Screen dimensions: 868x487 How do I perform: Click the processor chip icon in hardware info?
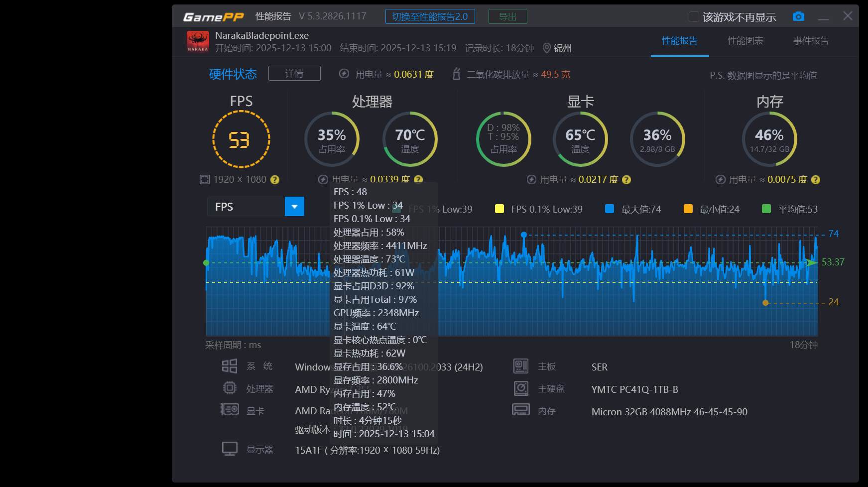[229, 388]
